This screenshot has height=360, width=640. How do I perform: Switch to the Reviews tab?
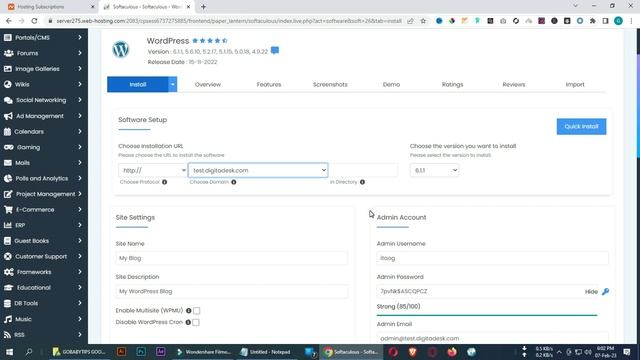514,84
